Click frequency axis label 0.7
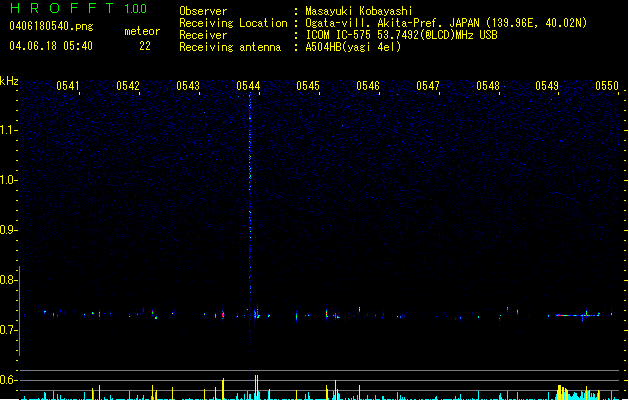 [x=8, y=330]
